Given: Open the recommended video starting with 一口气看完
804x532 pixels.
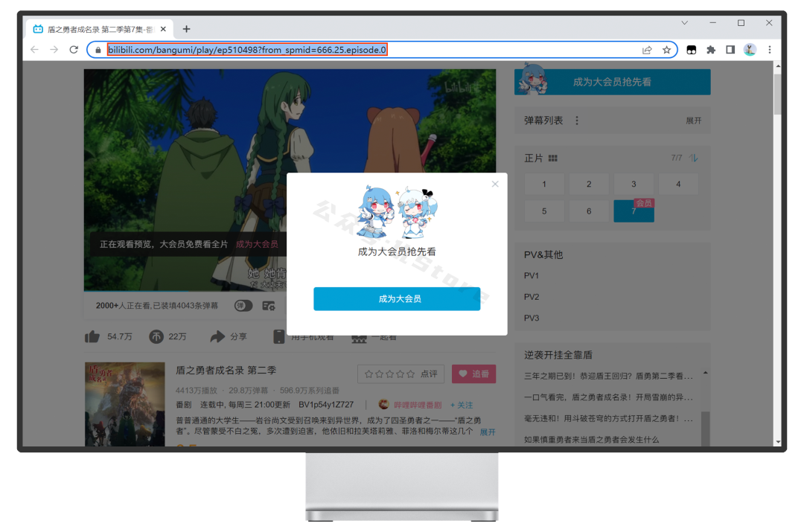Looking at the screenshot, I should (x=608, y=397).
